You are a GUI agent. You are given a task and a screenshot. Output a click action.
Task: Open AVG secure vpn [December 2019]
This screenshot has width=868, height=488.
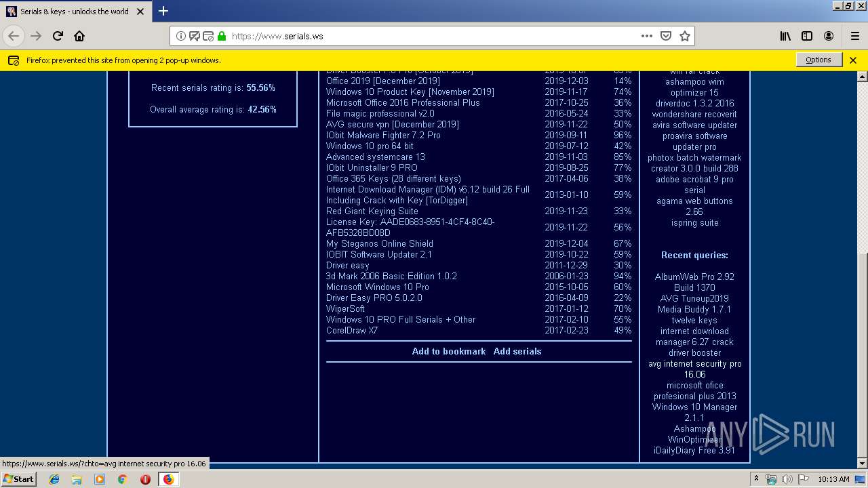click(393, 124)
